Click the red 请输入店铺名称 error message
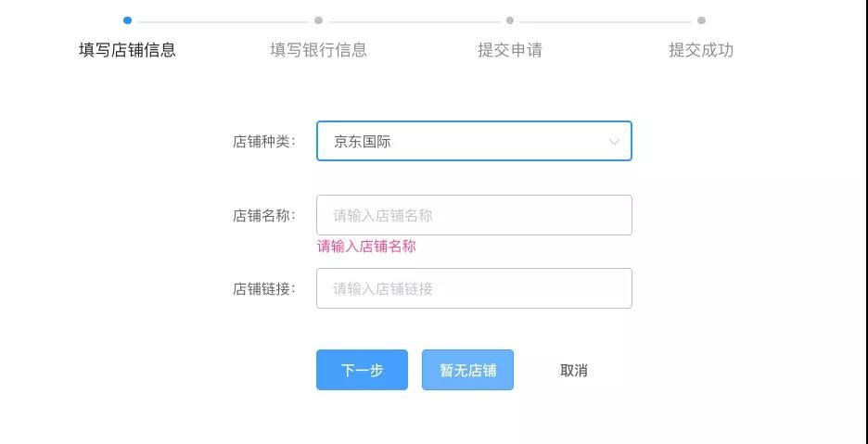868x444 pixels. click(x=366, y=247)
